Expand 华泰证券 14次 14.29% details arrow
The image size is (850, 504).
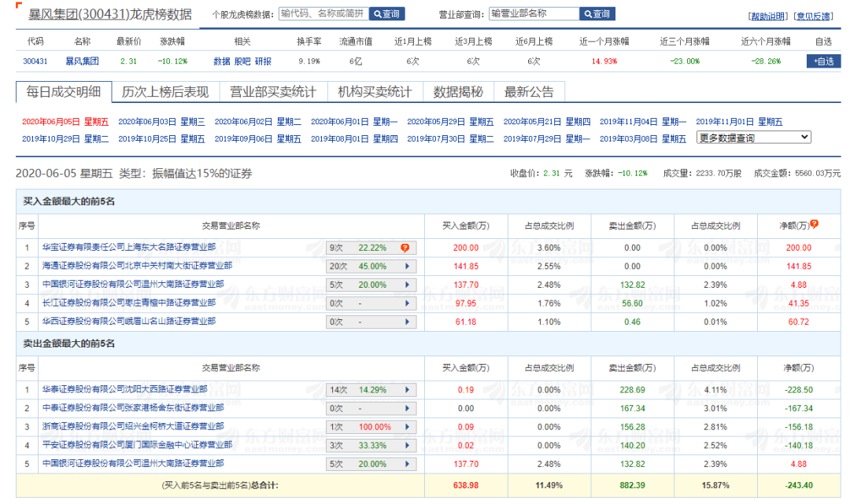[x=407, y=389]
